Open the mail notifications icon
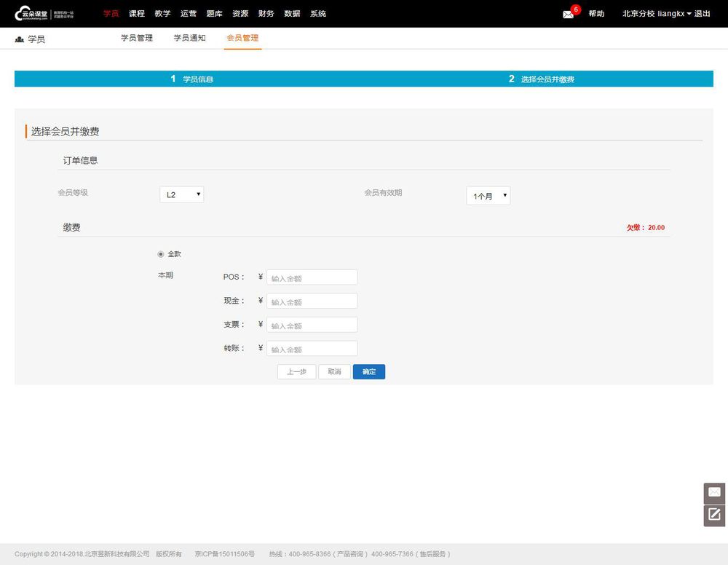The image size is (728, 565). [568, 15]
